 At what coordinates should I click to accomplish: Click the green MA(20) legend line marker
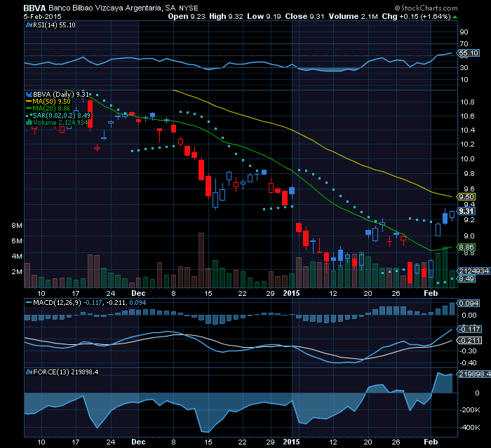click(29, 109)
